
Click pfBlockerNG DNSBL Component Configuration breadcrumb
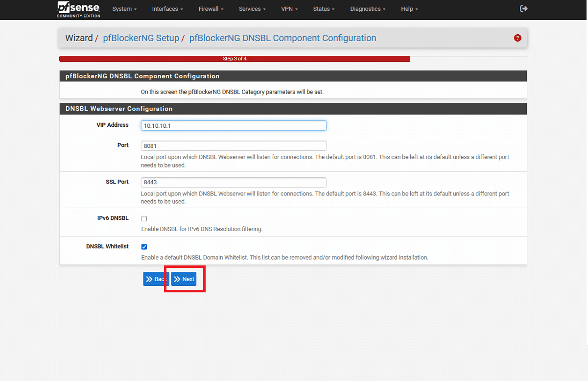tap(282, 38)
